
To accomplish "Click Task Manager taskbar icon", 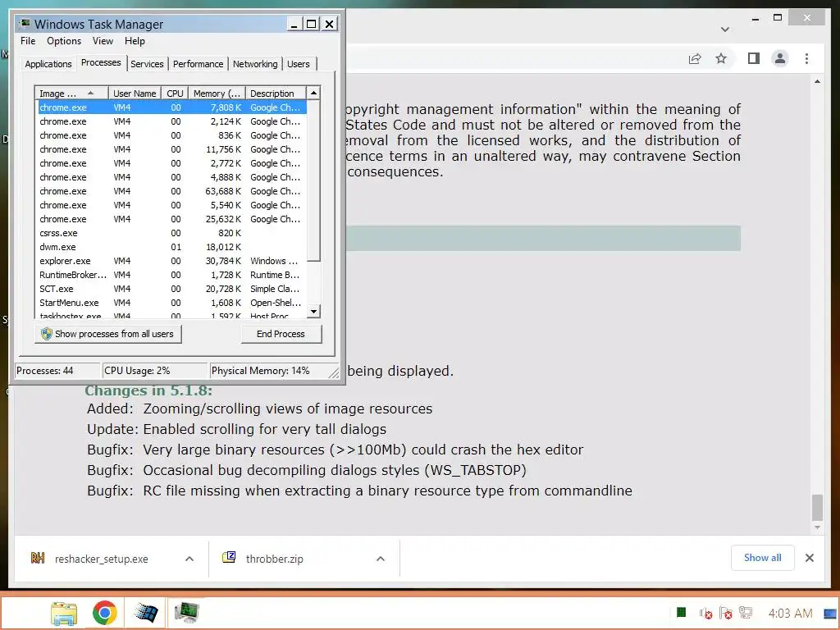I will point(186,613).
